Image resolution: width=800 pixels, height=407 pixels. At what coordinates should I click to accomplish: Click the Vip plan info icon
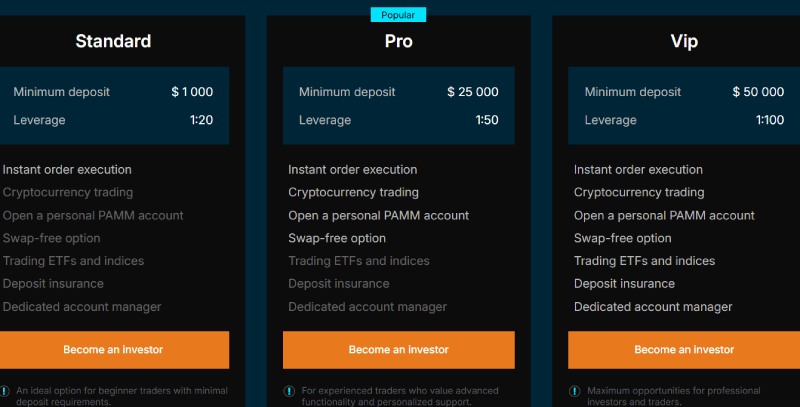tap(575, 390)
